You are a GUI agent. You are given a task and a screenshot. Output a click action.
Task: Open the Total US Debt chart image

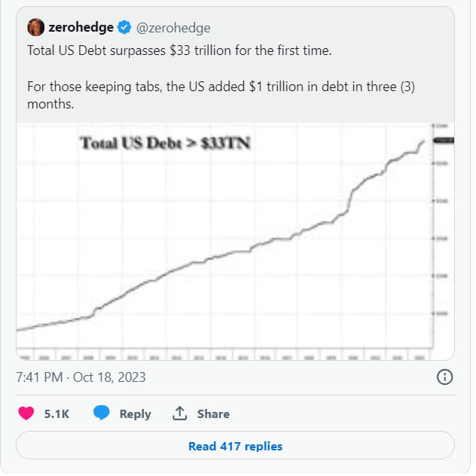coord(235,241)
